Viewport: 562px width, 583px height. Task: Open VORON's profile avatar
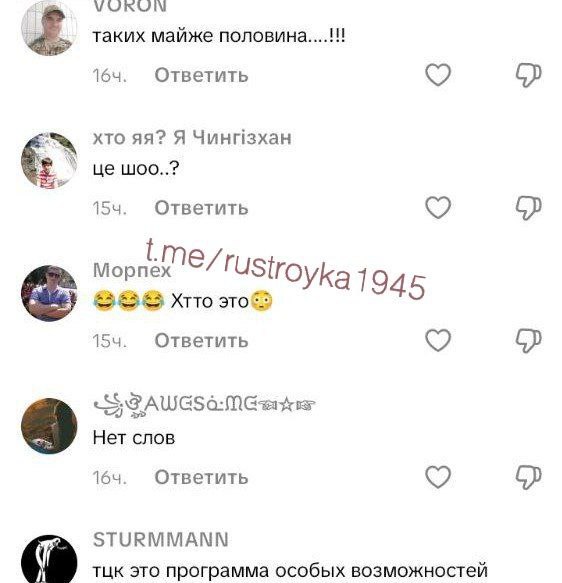coord(49,28)
